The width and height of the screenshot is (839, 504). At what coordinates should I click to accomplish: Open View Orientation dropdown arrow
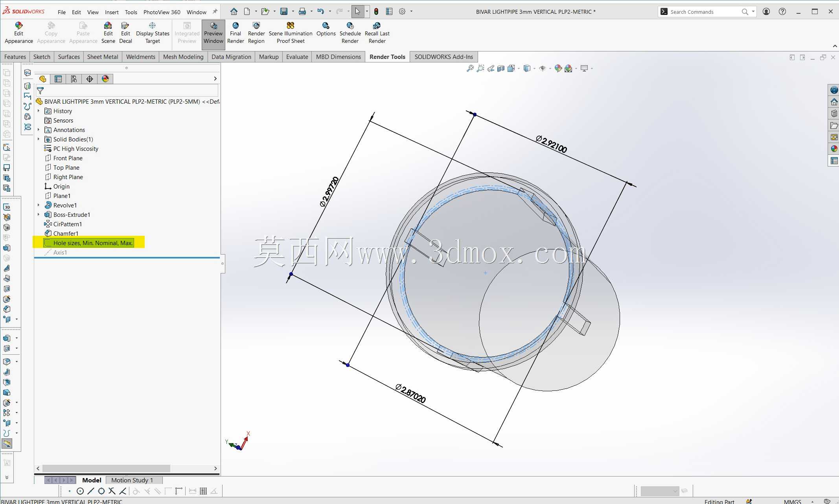(519, 68)
